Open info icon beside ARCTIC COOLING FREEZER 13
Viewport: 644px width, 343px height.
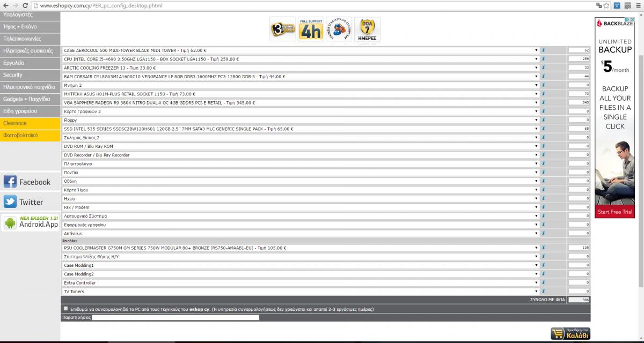(x=543, y=68)
